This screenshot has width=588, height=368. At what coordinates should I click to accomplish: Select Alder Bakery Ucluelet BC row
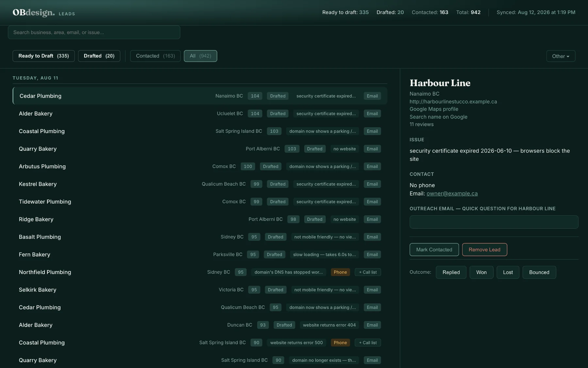(x=200, y=114)
